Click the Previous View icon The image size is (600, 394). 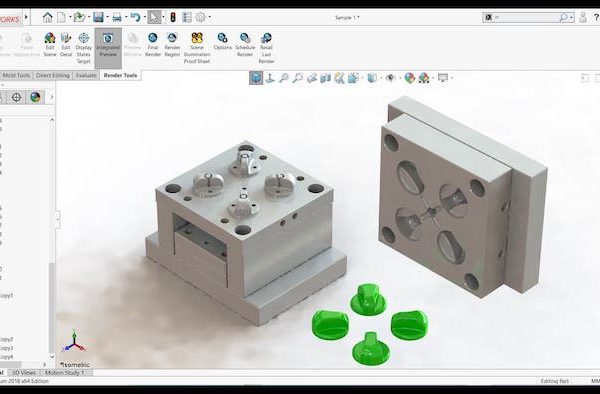click(x=312, y=78)
